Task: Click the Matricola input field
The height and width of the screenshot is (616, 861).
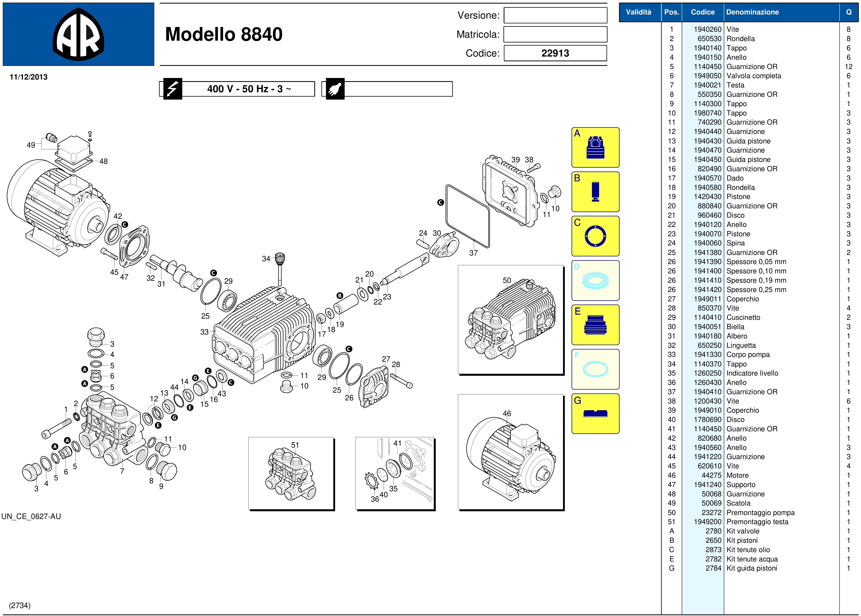Action: coord(555,35)
